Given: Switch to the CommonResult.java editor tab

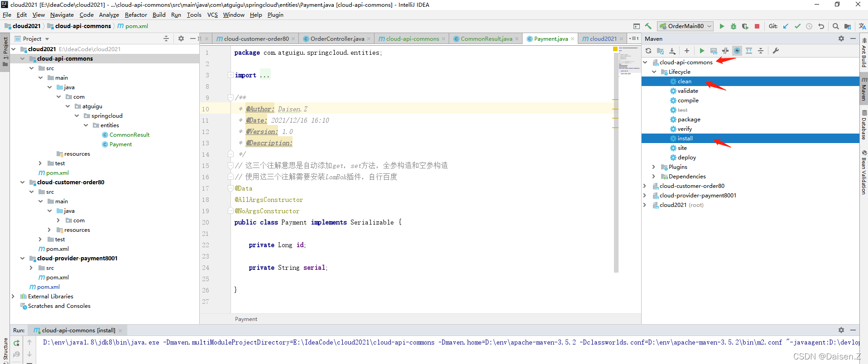Looking at the screenshot, I should pyautogui.click(x=486, y=39).
